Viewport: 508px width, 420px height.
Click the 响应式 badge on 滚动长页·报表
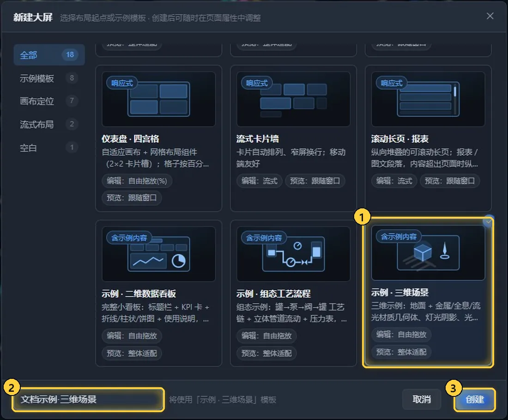coord(392,83)
